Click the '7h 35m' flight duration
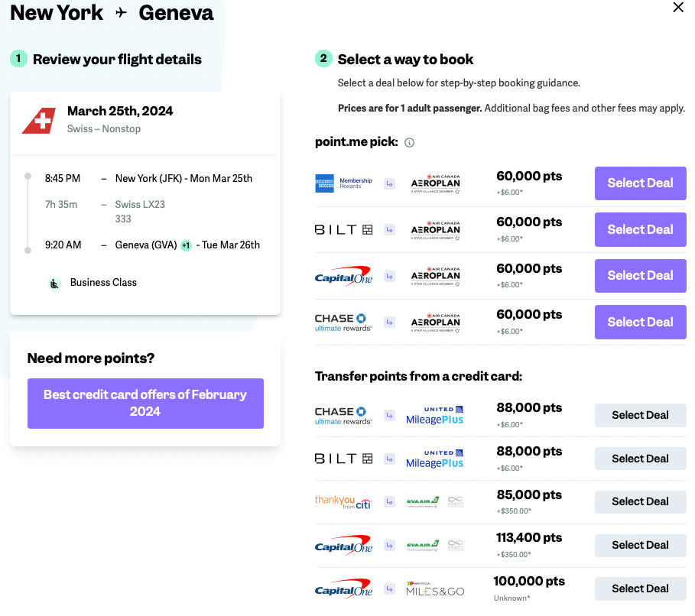Viewport: 695px width, 616px height. [x=61, y=204]
